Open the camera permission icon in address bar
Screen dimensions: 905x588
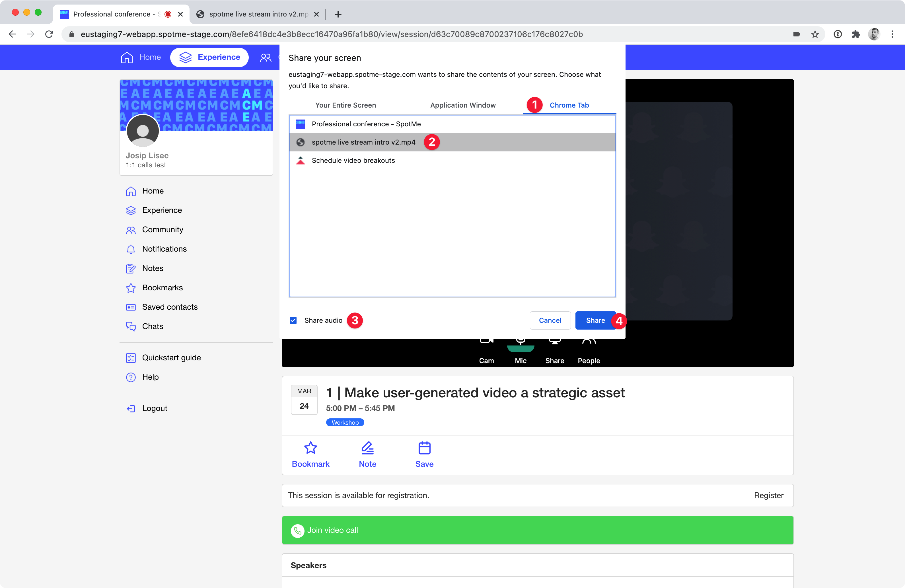click(797, 34)
